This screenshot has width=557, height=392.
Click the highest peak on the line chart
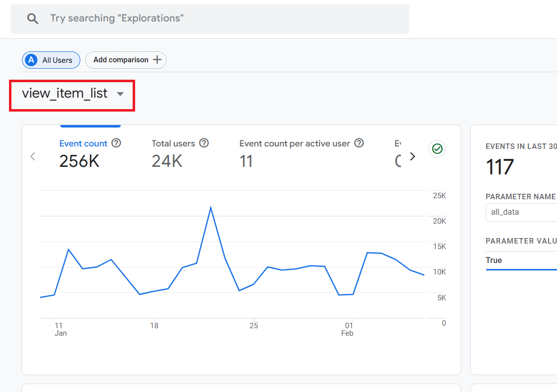tap(211, 207)
